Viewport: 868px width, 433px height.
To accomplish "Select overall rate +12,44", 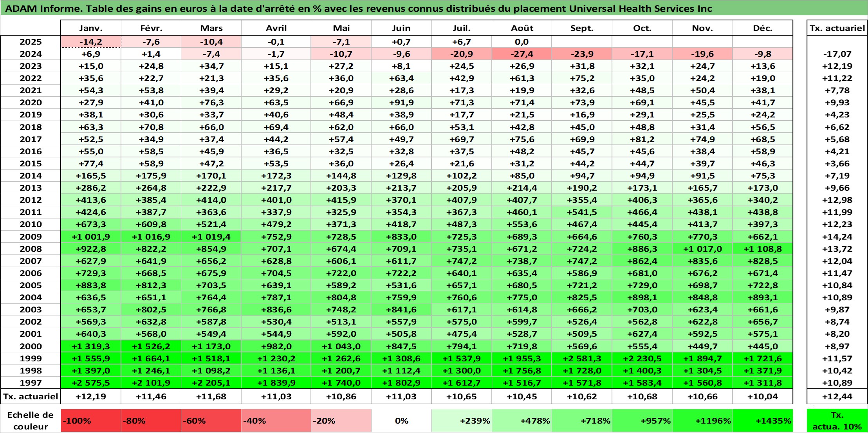I will (x=837, y=397).
